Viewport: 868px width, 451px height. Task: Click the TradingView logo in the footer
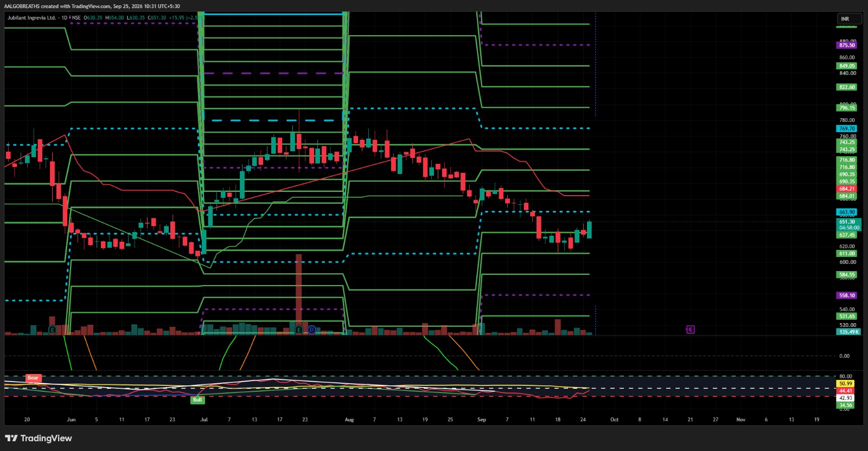click(x=39, y=438)
